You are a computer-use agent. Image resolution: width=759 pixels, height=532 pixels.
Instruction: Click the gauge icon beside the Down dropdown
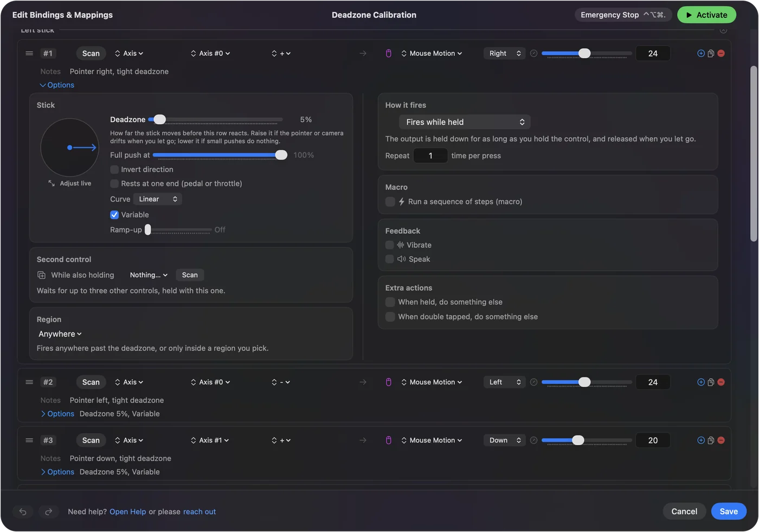(x=533, y=440)
